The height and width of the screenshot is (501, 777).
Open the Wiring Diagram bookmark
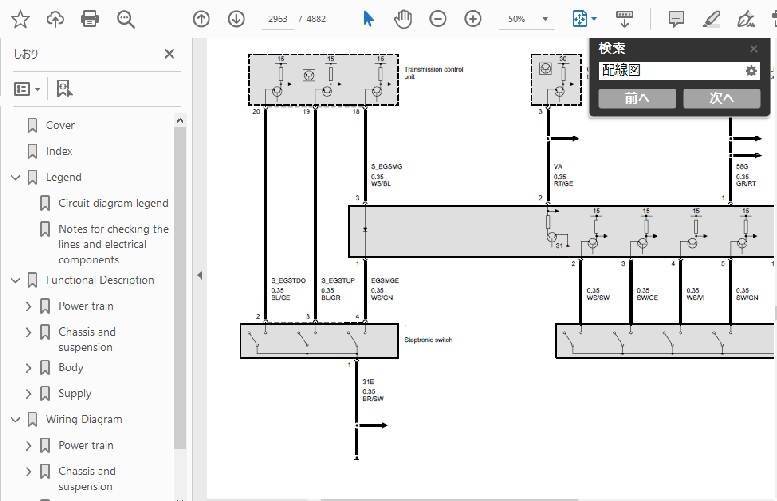coord(84,419)
